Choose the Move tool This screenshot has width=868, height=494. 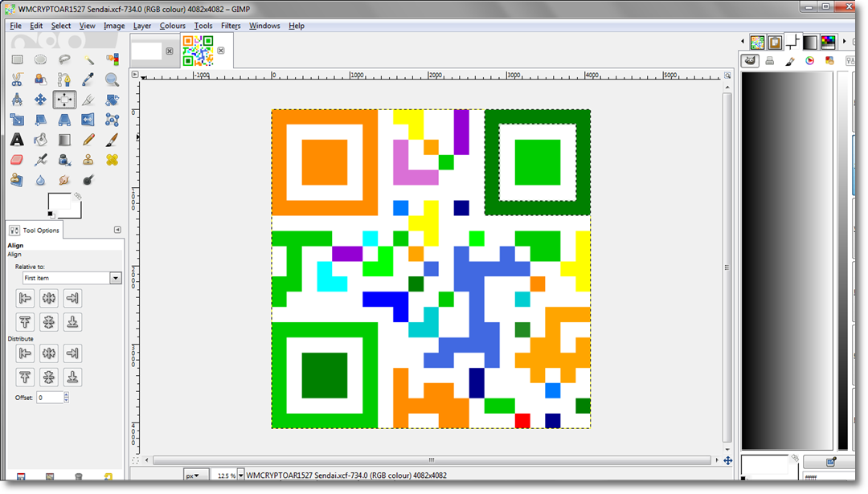tap(40, 100)
